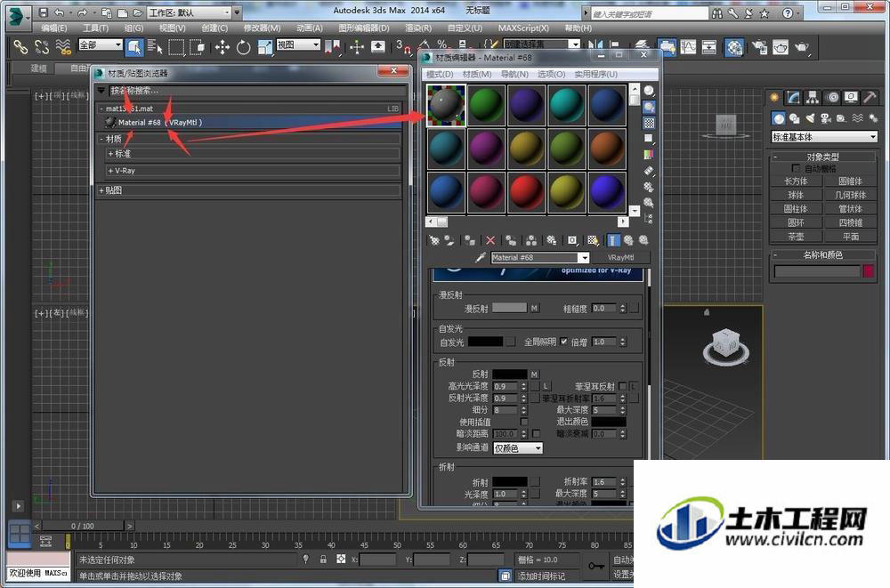Image resolution: width=890 pixels, height=588 pixels.
Task: Toggle the Backlight icon in Material Editor
Action: 649,108
